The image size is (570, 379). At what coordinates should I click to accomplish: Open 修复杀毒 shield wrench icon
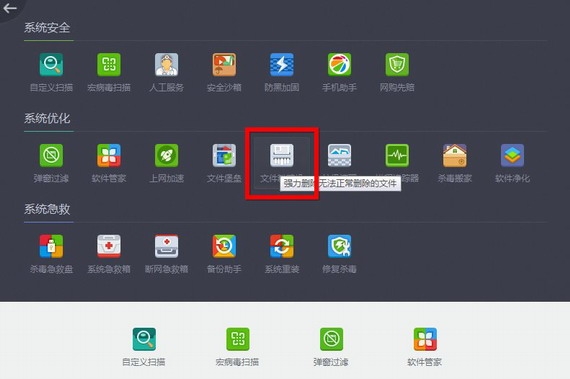(x=339, y=246)
